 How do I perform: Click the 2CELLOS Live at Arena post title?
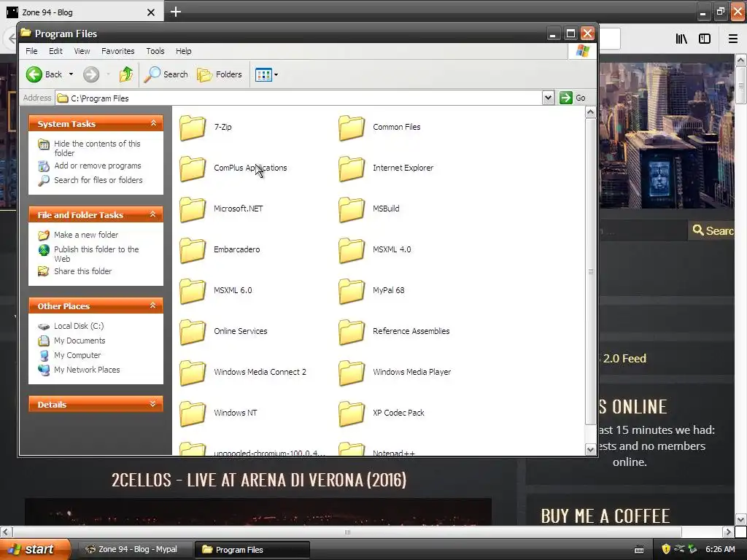point(259,480)
